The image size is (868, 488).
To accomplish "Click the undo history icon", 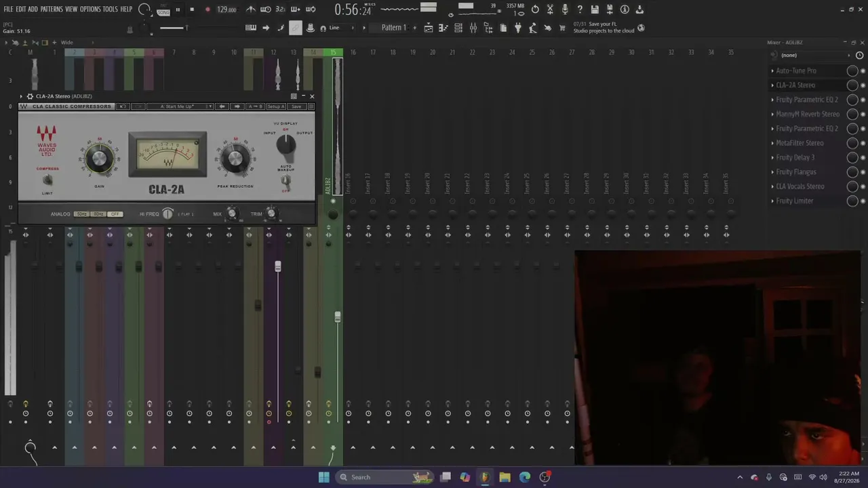I will 535,9.
